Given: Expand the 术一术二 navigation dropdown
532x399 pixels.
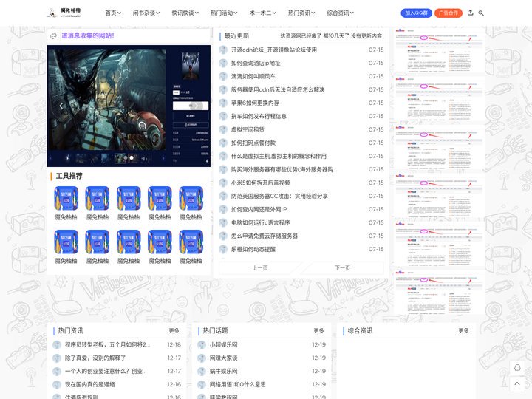Looking at the screenshot, I should click(x=262, y=13).
